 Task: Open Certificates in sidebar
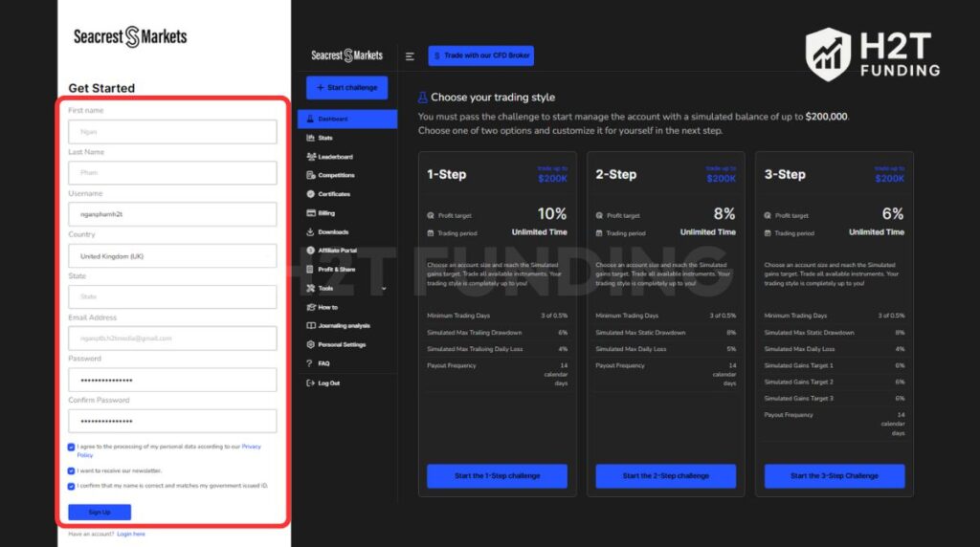coord(347,194)
